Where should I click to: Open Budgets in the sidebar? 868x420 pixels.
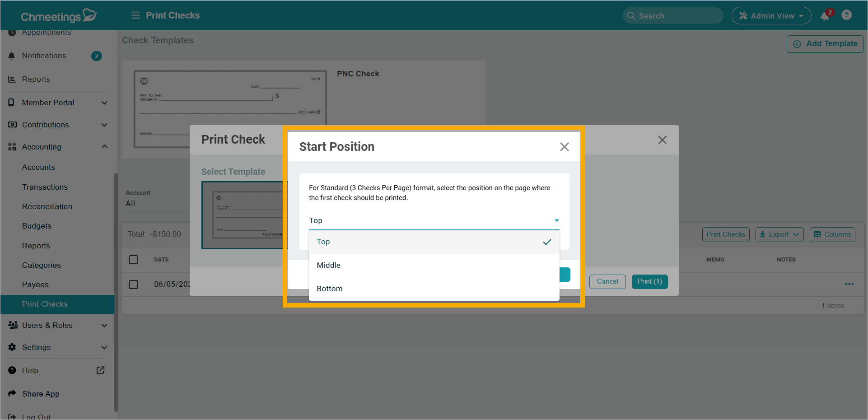37,226
